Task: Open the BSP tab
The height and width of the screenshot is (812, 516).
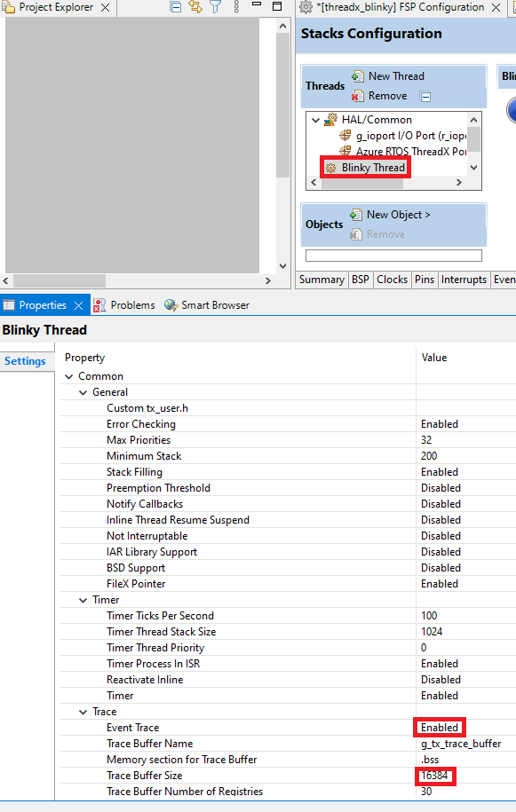Action: coord(361,280)
